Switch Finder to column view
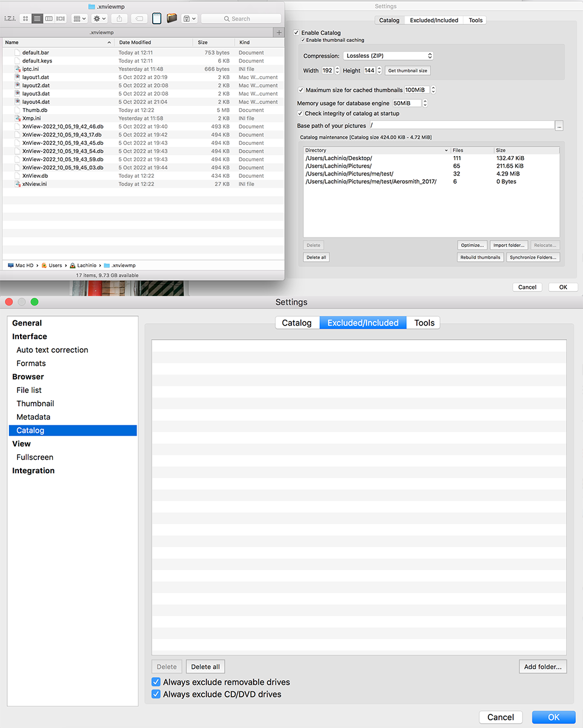583x728 pixels. 49,19
